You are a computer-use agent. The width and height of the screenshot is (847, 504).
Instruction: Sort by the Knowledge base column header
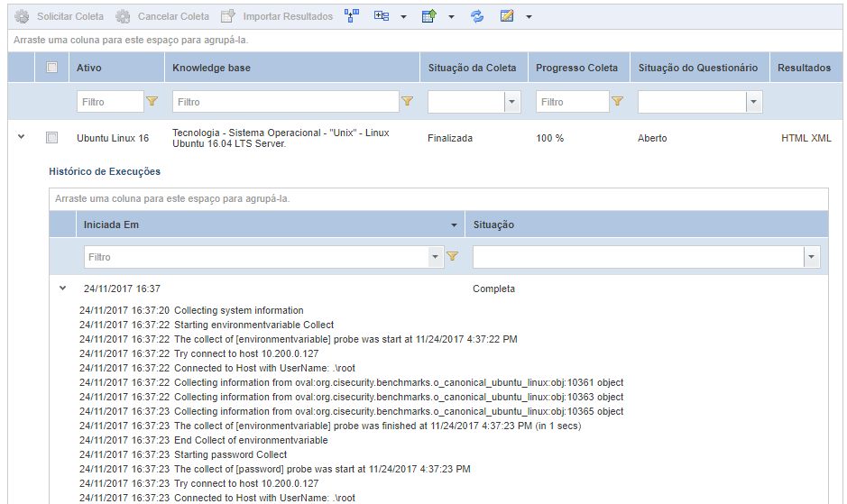coord(211,68)
